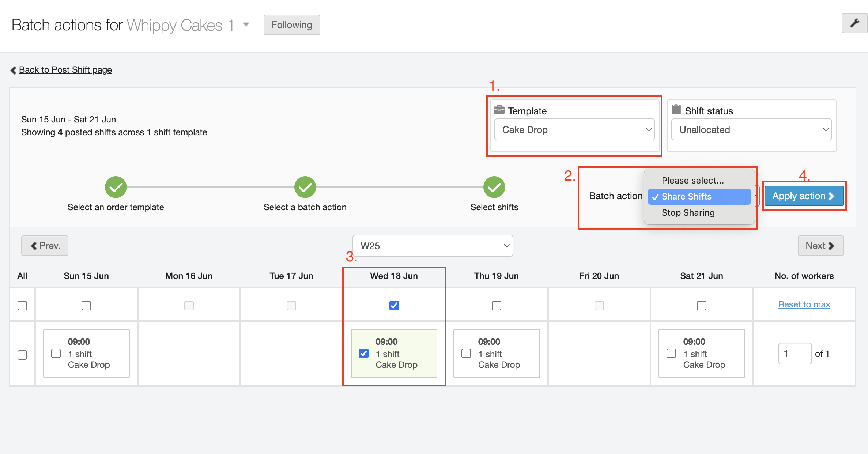Click the Reset to max link
The height and width of the screenshot is (454, 868).
[804, 304]
